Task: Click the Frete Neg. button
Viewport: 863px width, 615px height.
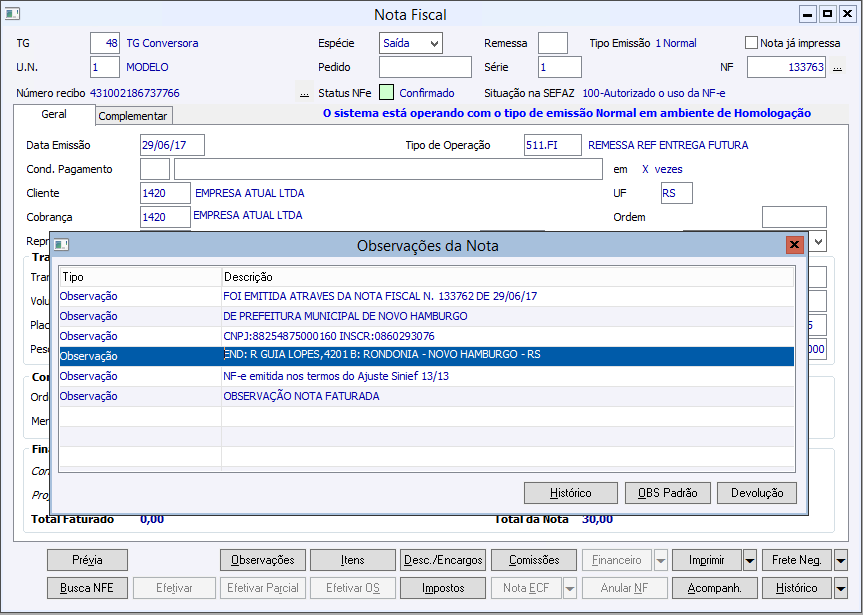Action: point(797,560)
